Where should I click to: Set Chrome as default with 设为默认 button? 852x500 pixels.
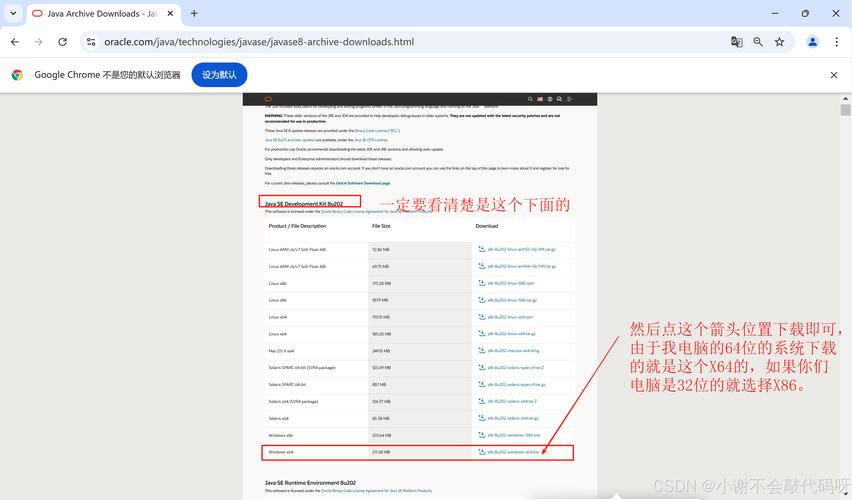[x=219, y=75]
